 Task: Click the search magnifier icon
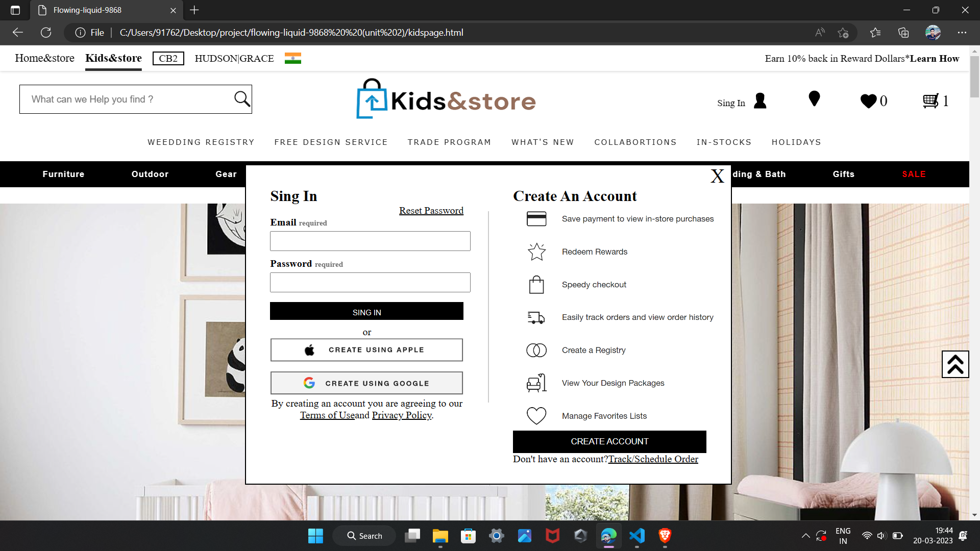[x=240, y=98]
